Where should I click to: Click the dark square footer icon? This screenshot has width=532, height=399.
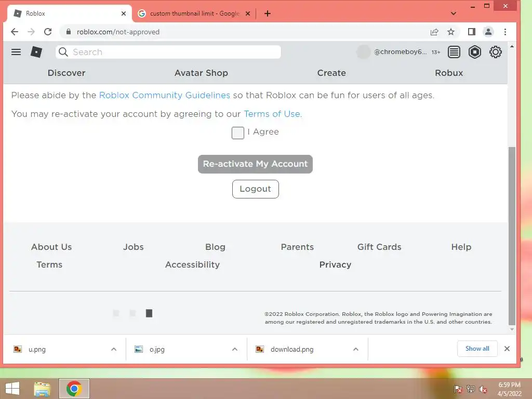point(149,313)
